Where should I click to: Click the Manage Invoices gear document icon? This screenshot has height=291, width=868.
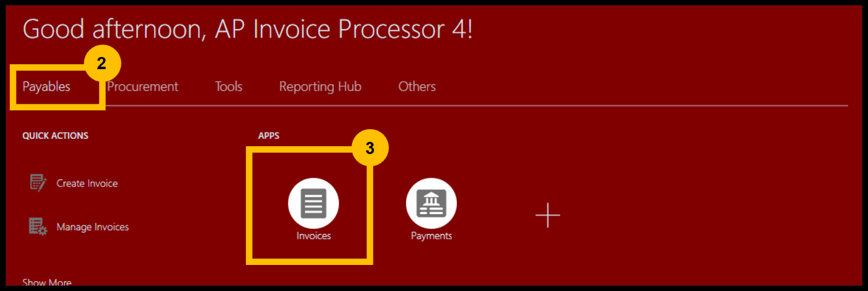(x=38, y=227)
